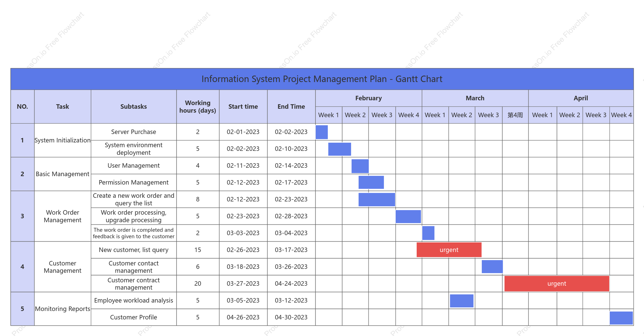Screen dimensions: 644x336
Task: Click the February month header
Action: pos(368,98)
